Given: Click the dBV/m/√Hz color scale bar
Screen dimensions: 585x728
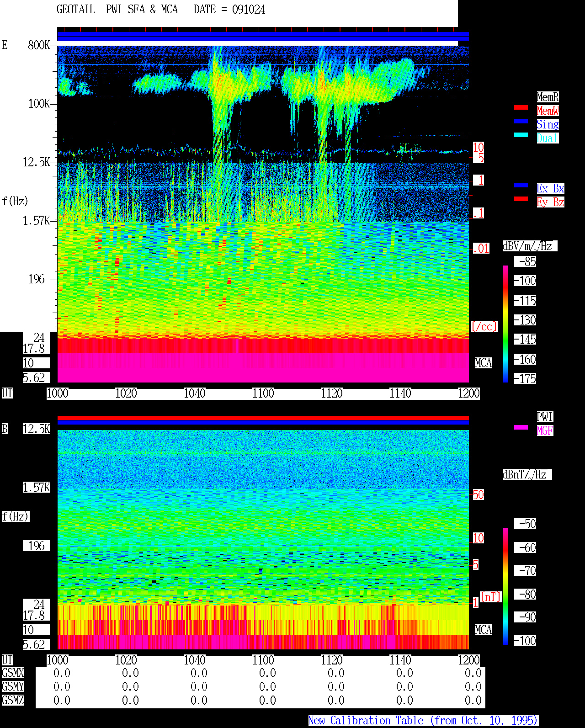Looking at the screenshot, I should click(x=505, y=324).
